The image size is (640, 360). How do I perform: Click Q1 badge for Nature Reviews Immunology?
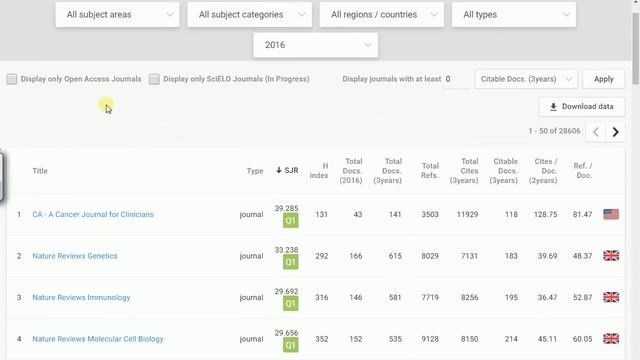click(291, 304)
